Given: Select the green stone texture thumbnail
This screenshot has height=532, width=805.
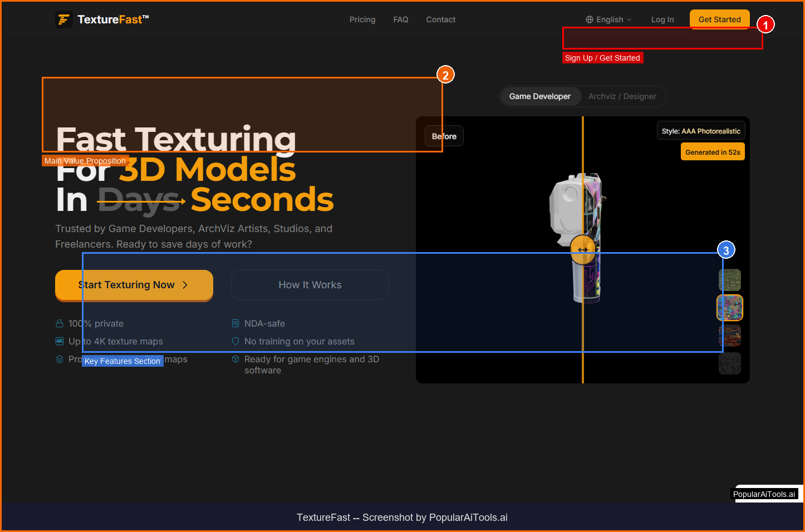Looking at the screenshot, I should point(729,280).
